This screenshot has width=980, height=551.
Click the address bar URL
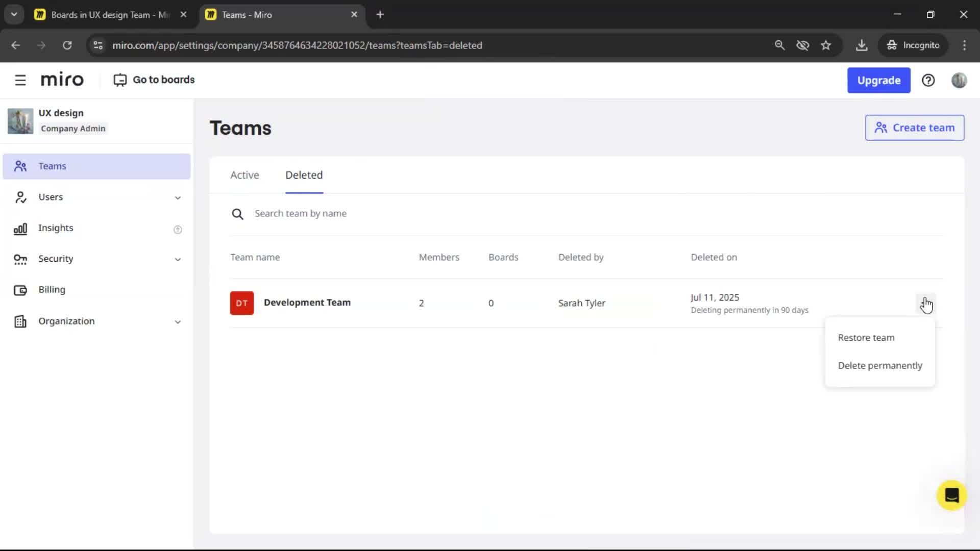pyautogui.click(x=297, y=45)
